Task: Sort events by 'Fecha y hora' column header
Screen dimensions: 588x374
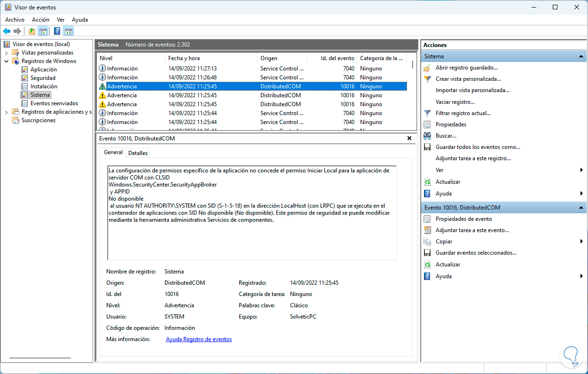Action: [x=184, y=58]
